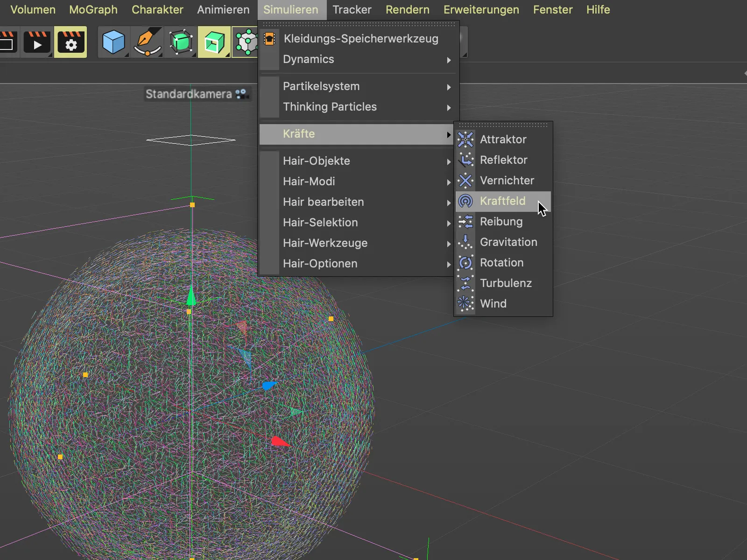
Task: Open the Erweiterungen menu
Action: click(x=481, y=10)
